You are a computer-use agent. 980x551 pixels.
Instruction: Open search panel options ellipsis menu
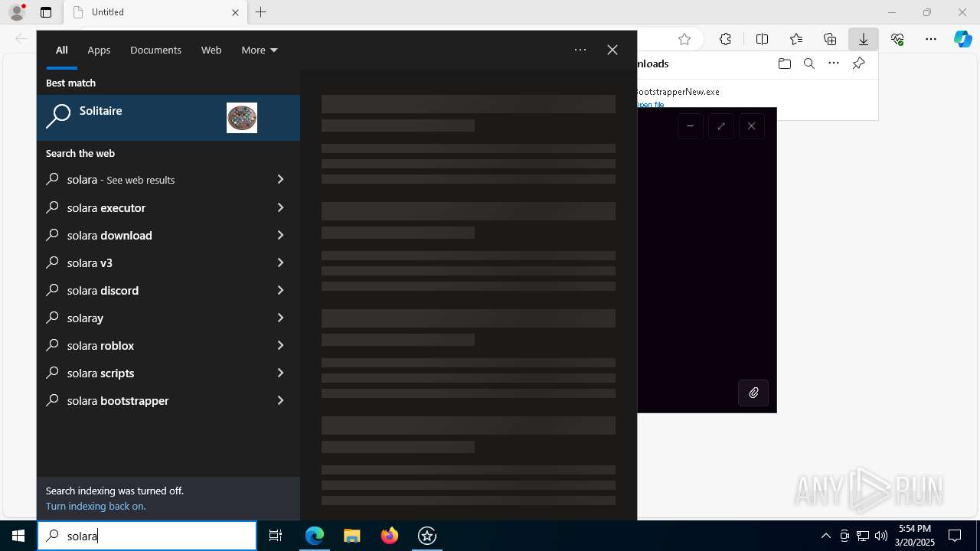580,50
